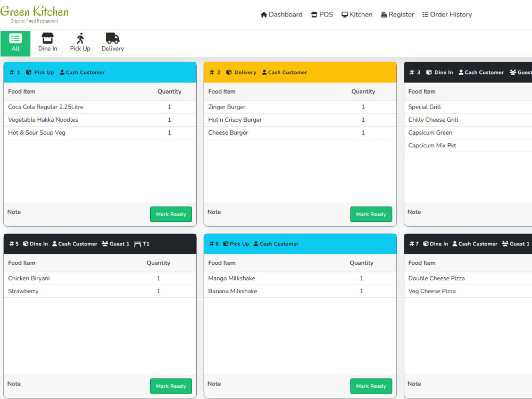Click the monitor icon beside Kitchen
This screenshot has width=532, height=399.
click(x=345, y=14)
